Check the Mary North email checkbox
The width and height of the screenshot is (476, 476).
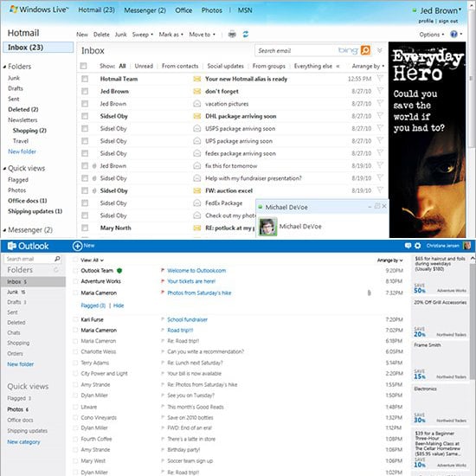click(x=85, y=228)
